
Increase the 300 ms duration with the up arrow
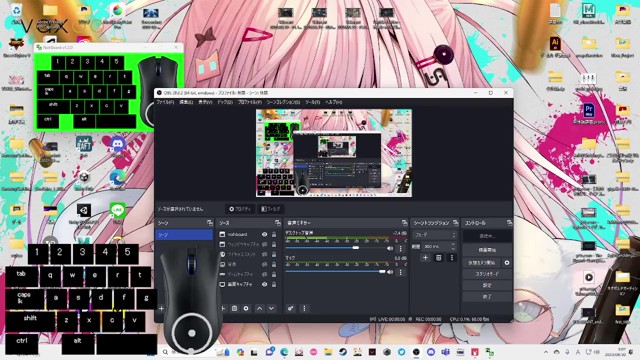click(453, 244)
